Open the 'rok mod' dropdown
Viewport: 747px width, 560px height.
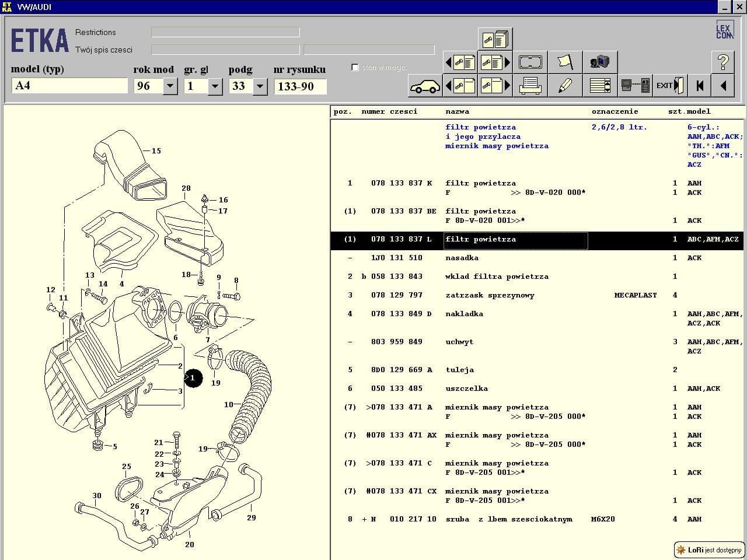pyautogui.click(x=170, y=86)
